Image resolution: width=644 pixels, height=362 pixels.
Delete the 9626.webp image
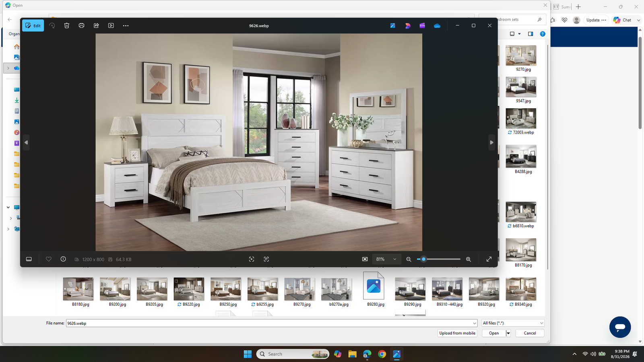tap(67, 25)
